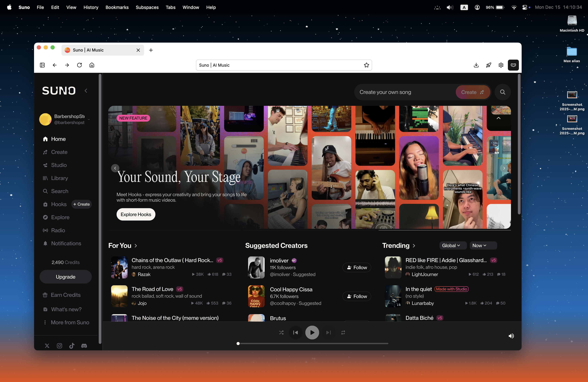Open browser downloads icon
This screenshot has height=382, width=588.
(476, 65)
